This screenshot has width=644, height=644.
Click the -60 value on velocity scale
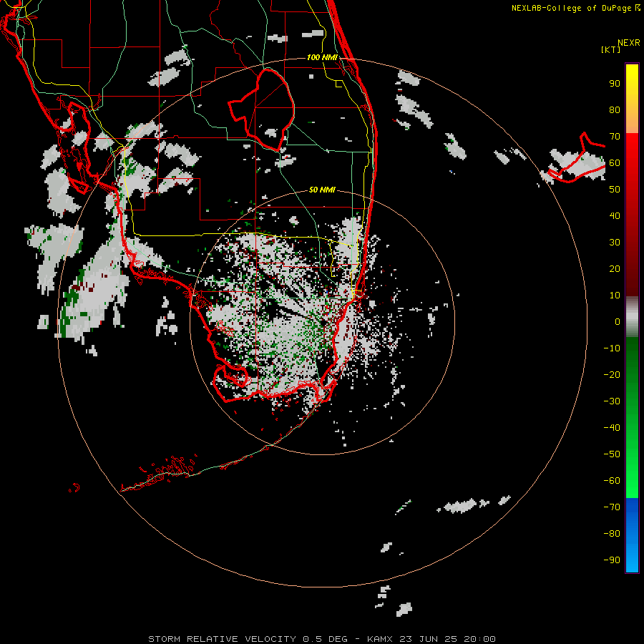click(x=612, y=481)
